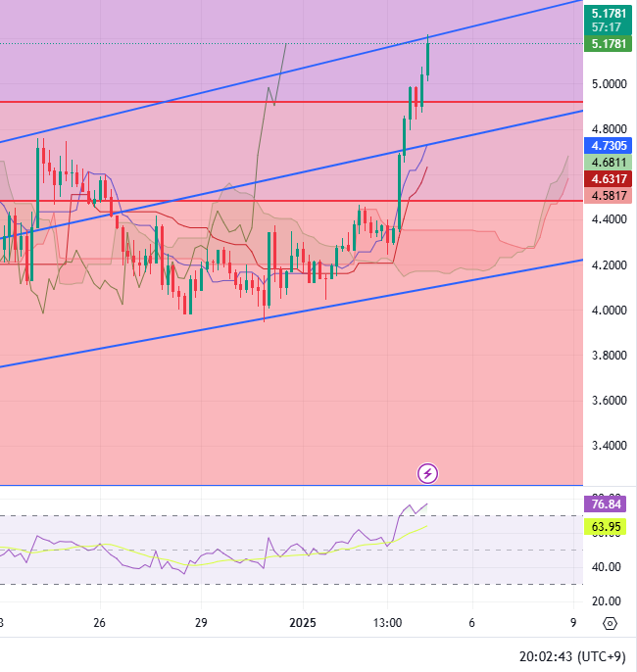Click the 13:00 label on time axis
637x672 pixels.
[387, 623]
